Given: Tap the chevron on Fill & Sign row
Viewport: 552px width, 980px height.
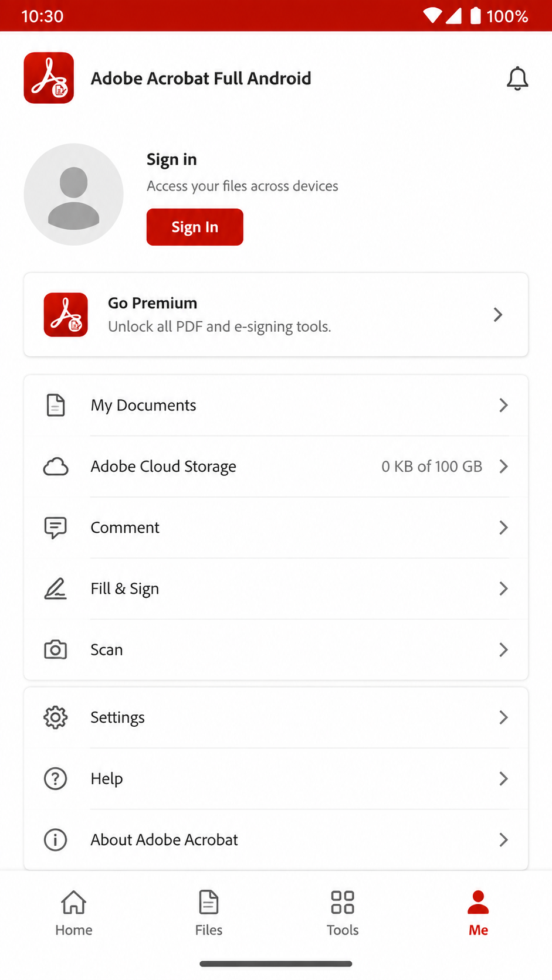Looking at the screenshot, I should click(503, 588).
